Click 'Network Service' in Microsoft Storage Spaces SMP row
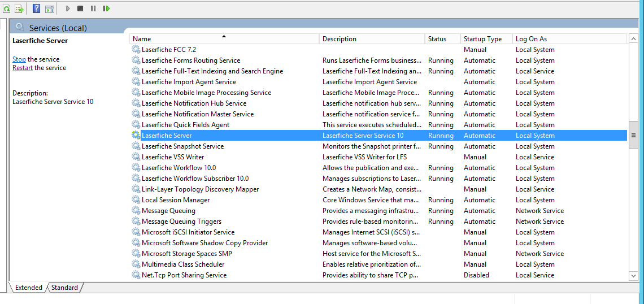 point(539,254)
